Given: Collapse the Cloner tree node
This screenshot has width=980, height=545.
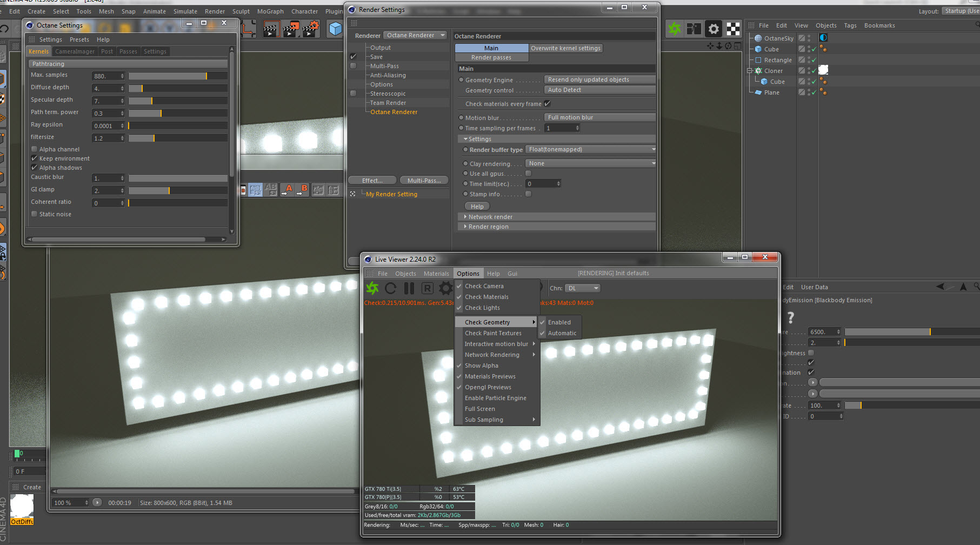Looking at the screenshot, I should point(750,71).
